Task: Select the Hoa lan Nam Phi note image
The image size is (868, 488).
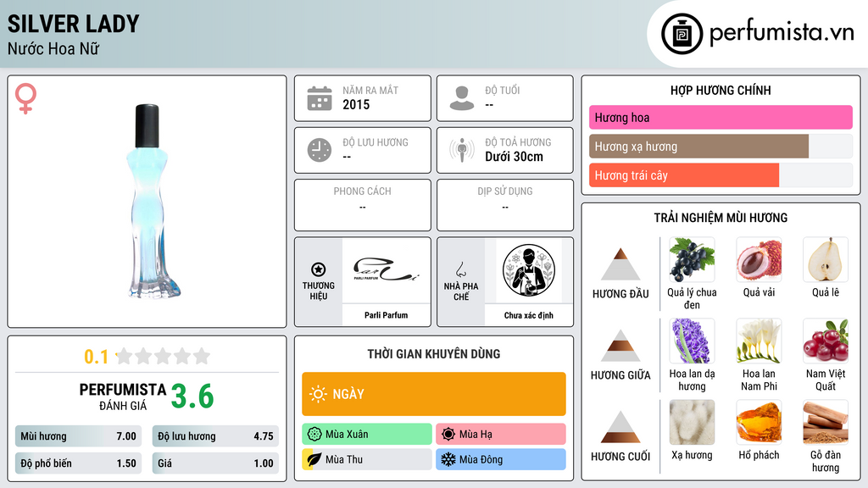Action: [759, 341]
